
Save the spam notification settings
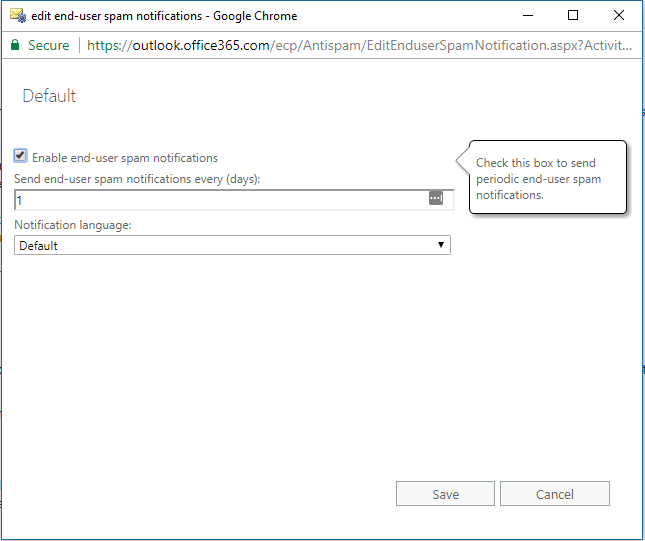445,494
